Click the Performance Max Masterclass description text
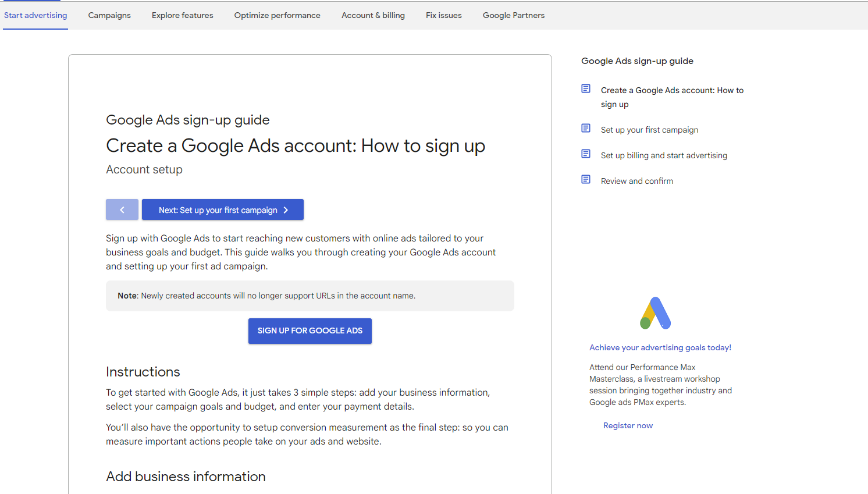 click(660, 385)
